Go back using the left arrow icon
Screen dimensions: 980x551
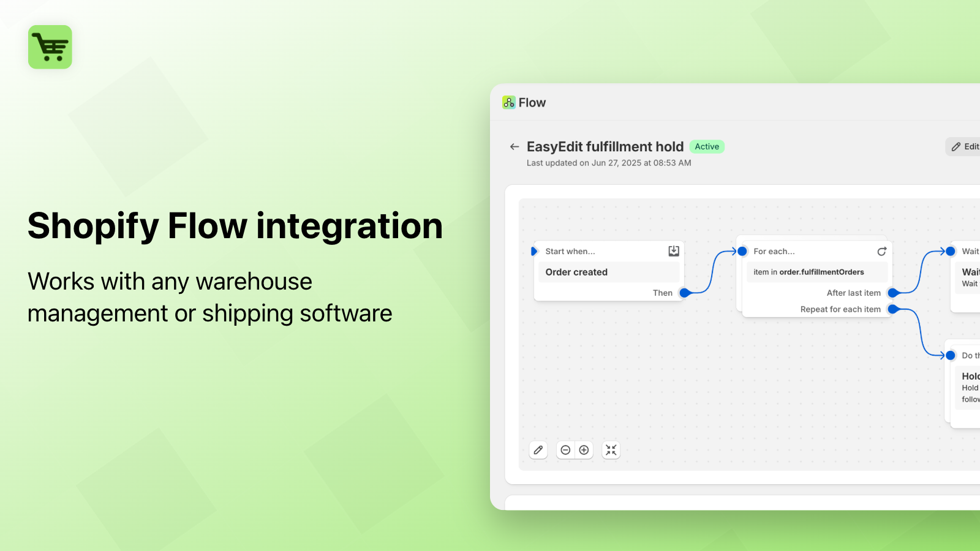514,147
